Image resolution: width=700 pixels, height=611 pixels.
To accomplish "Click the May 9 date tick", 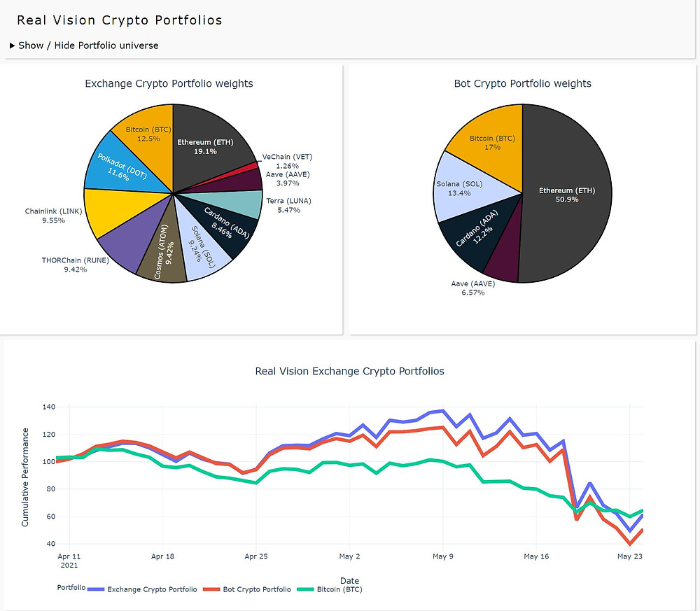I will [x=443, y=556].
